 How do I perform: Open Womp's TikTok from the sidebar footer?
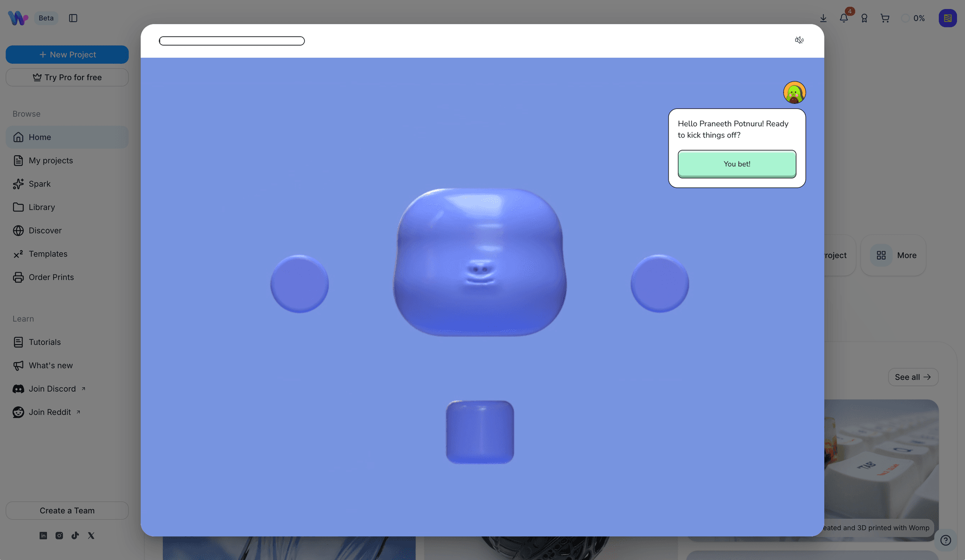point(75,535)
